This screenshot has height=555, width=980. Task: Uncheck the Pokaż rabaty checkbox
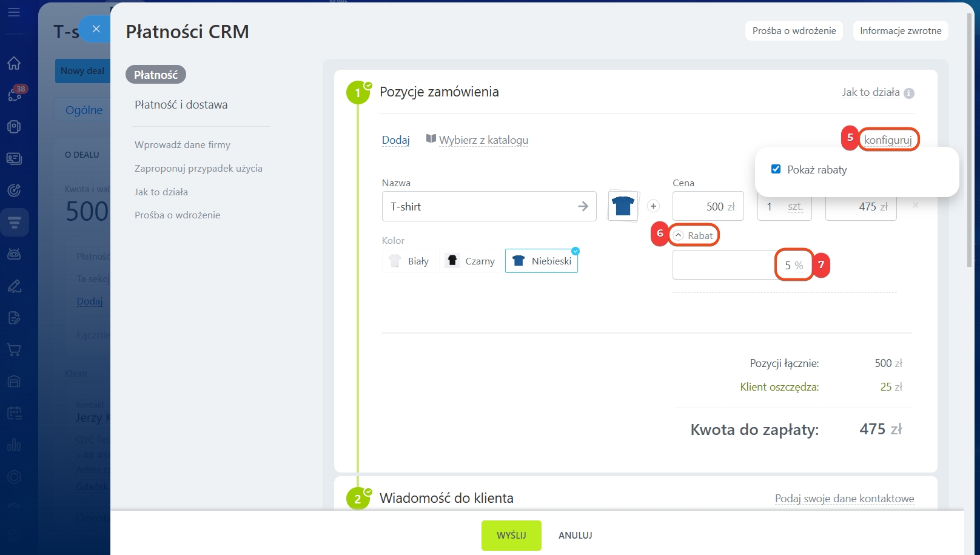[776, 169]
